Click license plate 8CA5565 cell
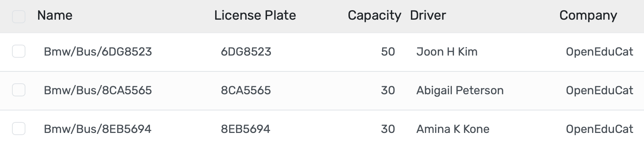Viewport: 644px width, 147px height. (x=246, y=91)
